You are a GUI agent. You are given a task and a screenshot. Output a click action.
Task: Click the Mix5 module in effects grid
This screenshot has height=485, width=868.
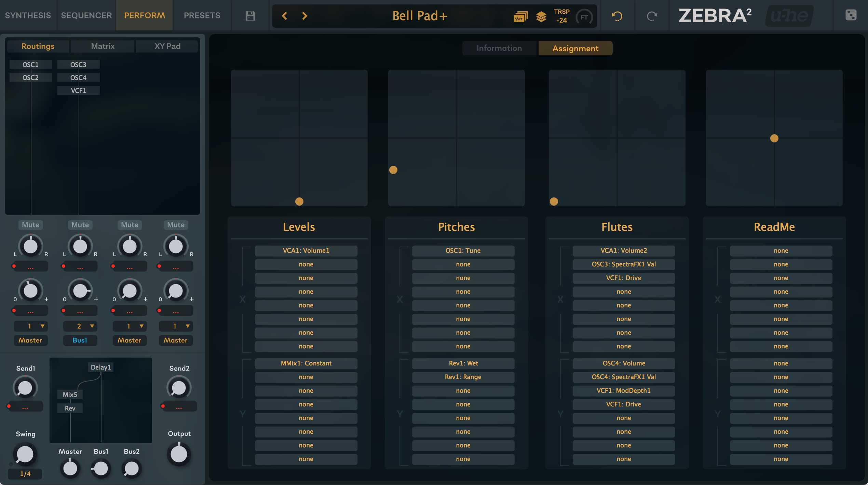click(70, 394)
